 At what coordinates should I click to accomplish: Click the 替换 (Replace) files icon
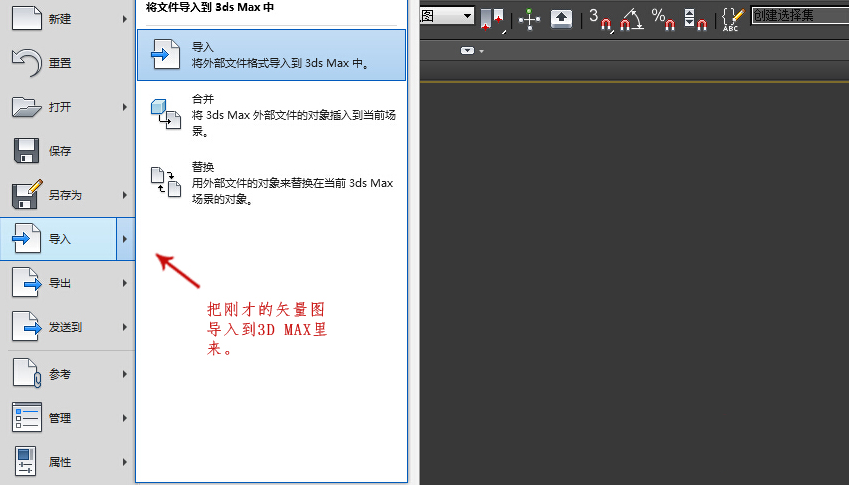(166, 182)
